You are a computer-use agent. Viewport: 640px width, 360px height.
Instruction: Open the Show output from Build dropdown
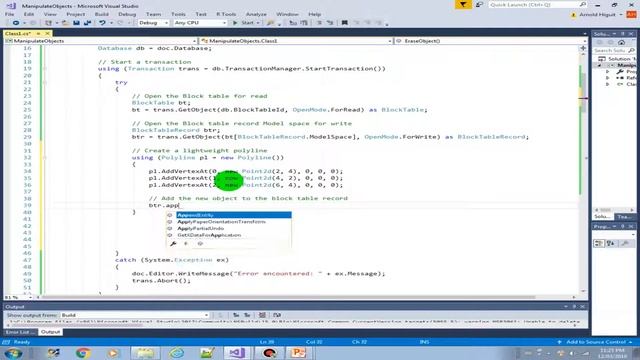click(135, 315)
